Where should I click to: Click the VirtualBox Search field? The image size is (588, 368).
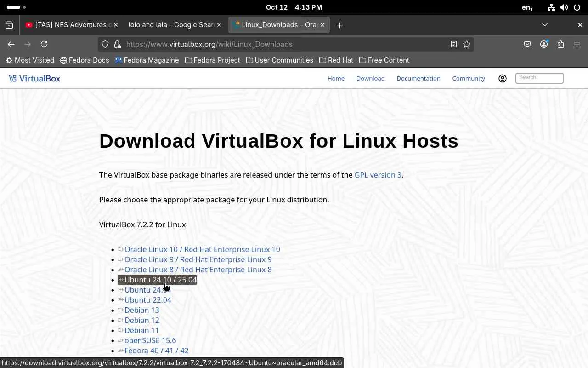[x=539, y=78]
